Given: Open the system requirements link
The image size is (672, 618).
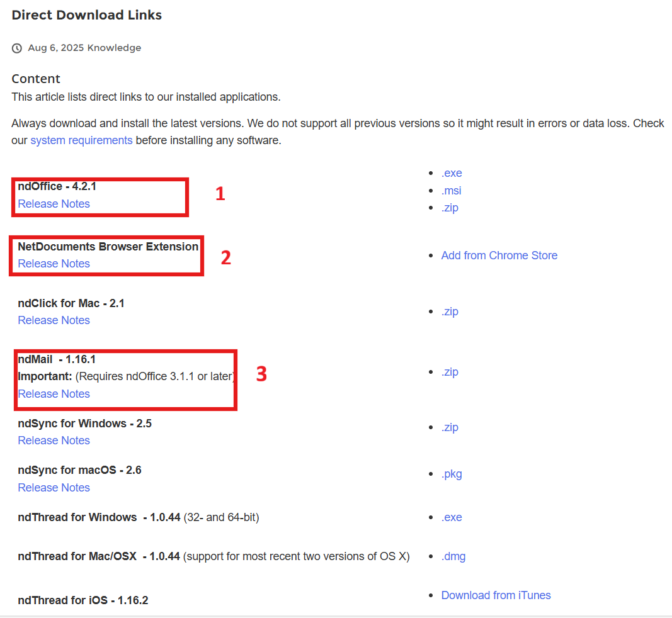Looking at the screenshot, I should click(81, 140).
